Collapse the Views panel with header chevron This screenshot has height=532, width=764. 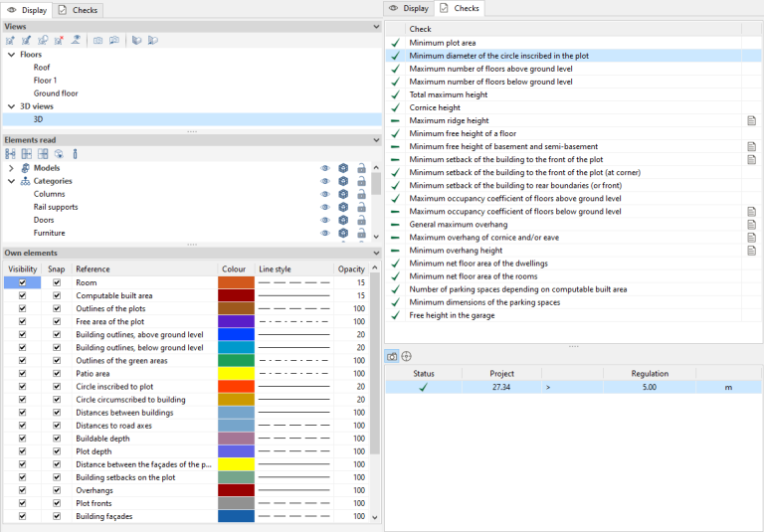pyautogui.click(x=376, y=27)
